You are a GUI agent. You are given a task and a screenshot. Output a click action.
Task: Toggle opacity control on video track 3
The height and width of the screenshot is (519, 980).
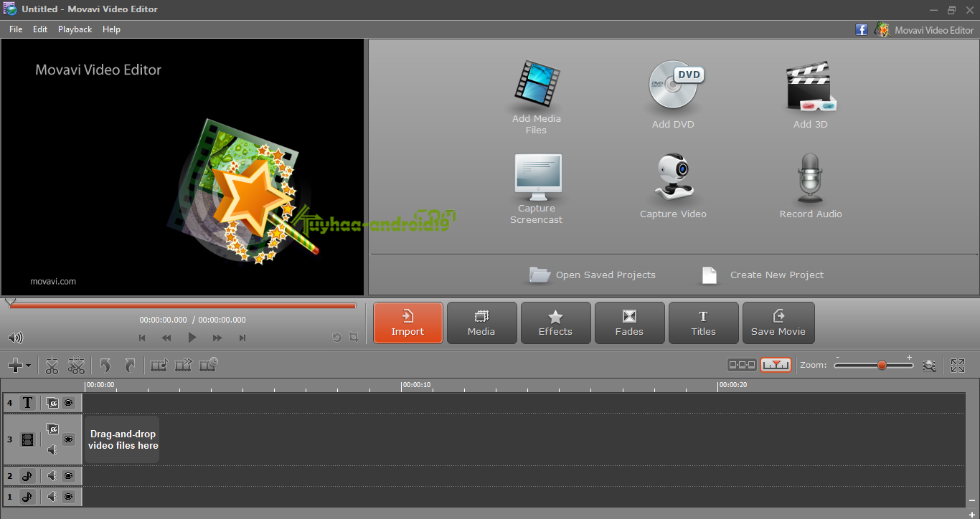point(52,429)
